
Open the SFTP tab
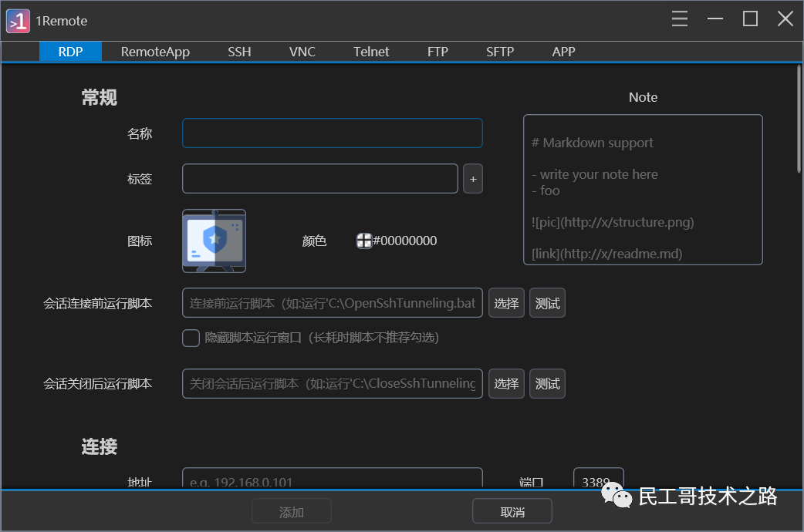click(500, 52)
